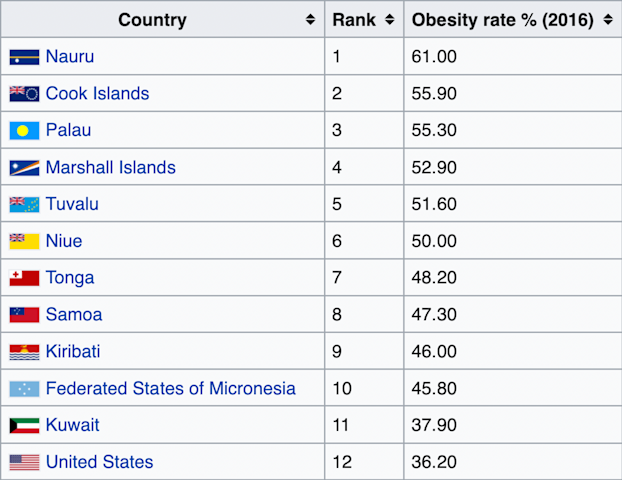Click the Kuwait flag icon

click(x=24, y=426)
